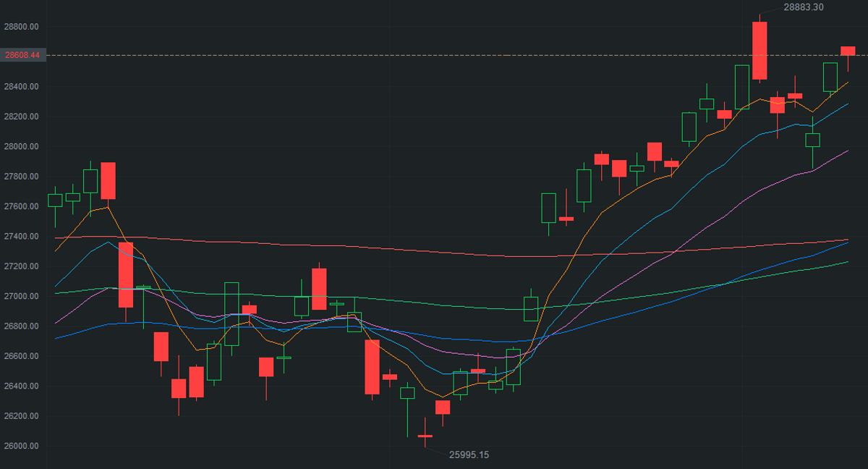868x469 pixels.
Task: Select the 27400.00 price axis label
Action: coord(21,237)
